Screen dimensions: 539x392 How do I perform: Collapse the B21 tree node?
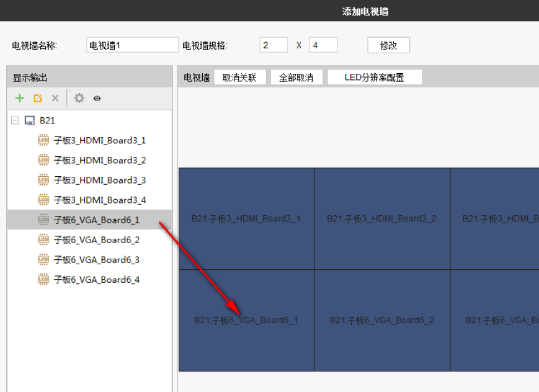point(15,120)
